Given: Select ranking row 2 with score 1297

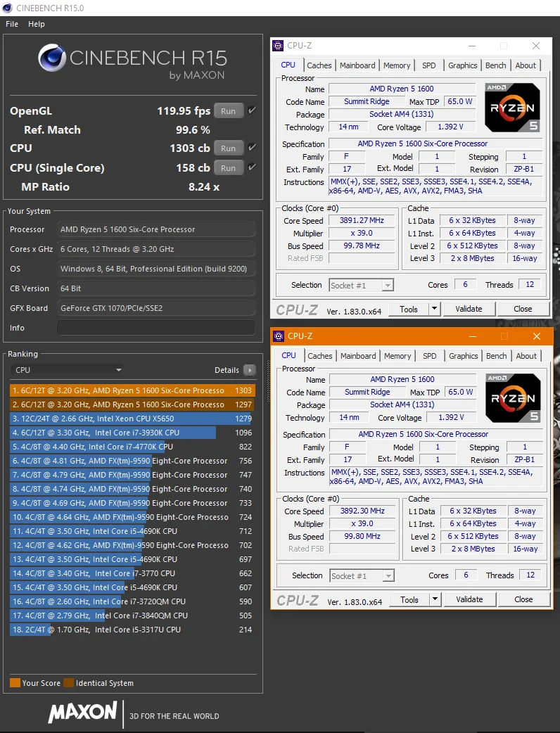Looking at the screenshot, I should (132, 404).
